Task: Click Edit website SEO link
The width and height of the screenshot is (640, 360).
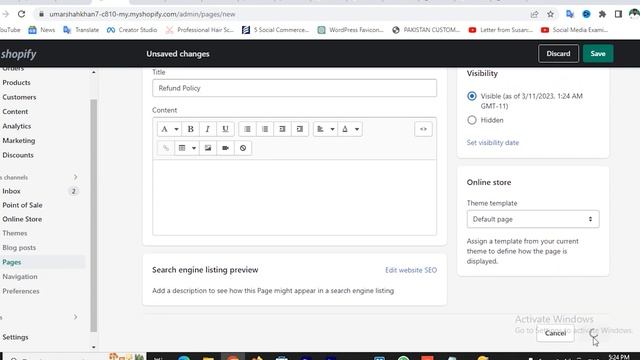Action: (x=411, y=270)
